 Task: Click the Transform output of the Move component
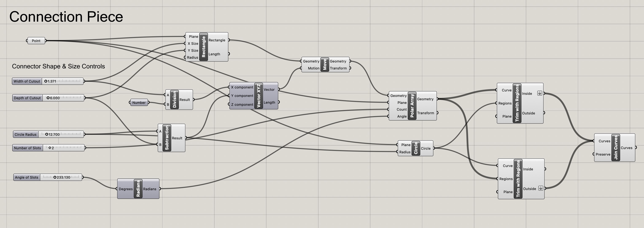[338, 68]
